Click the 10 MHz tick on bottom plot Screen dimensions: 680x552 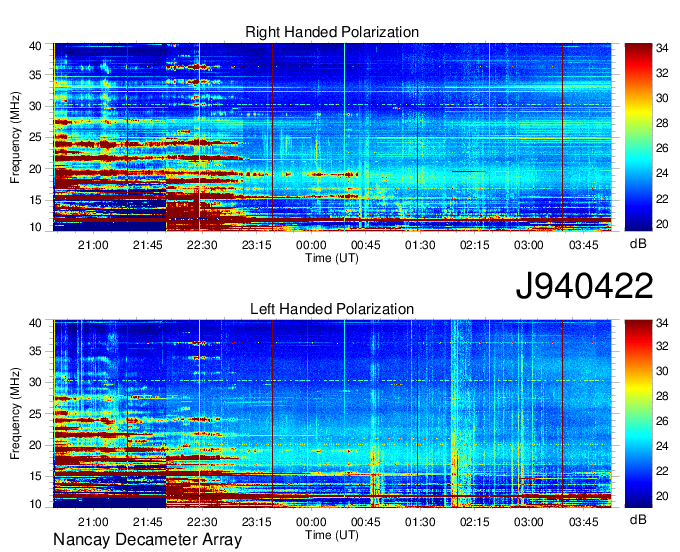pos(36,504)
